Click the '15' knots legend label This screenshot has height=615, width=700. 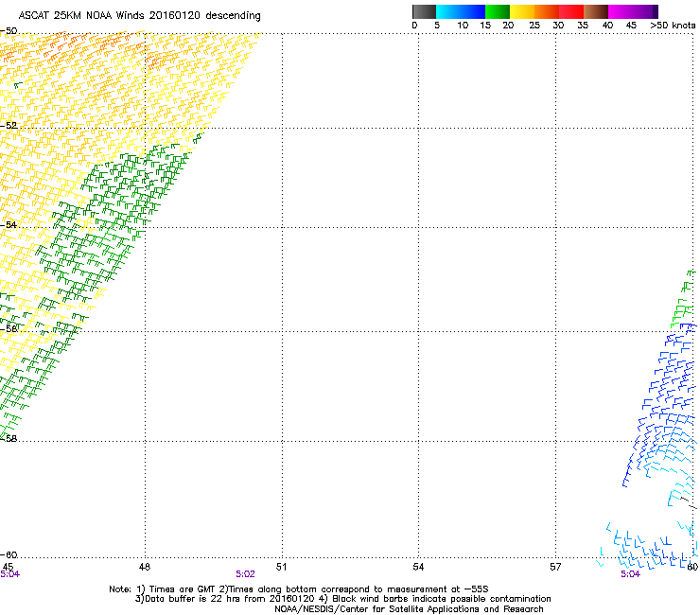click(x=485, y=26)
